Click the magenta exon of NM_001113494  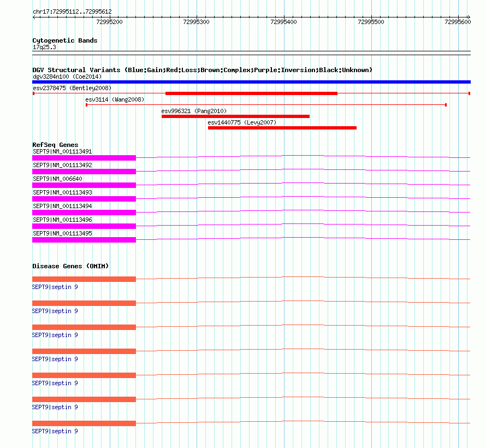pos(84,213)
